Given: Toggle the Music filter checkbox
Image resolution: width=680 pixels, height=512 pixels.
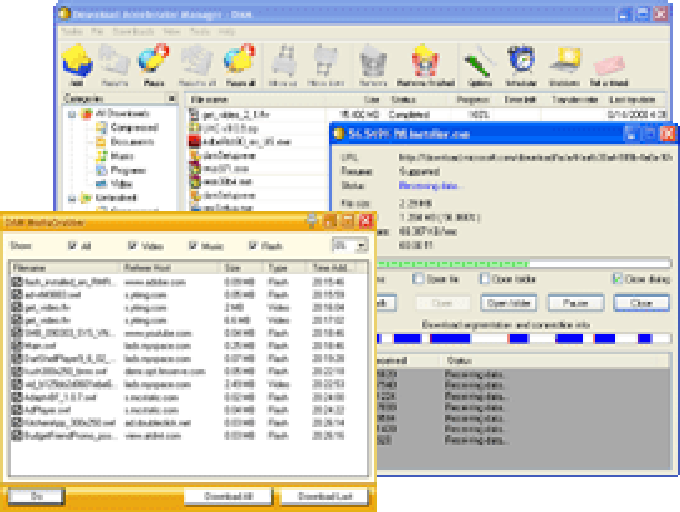Looking at the screenshot, I should tap(194, 245).
